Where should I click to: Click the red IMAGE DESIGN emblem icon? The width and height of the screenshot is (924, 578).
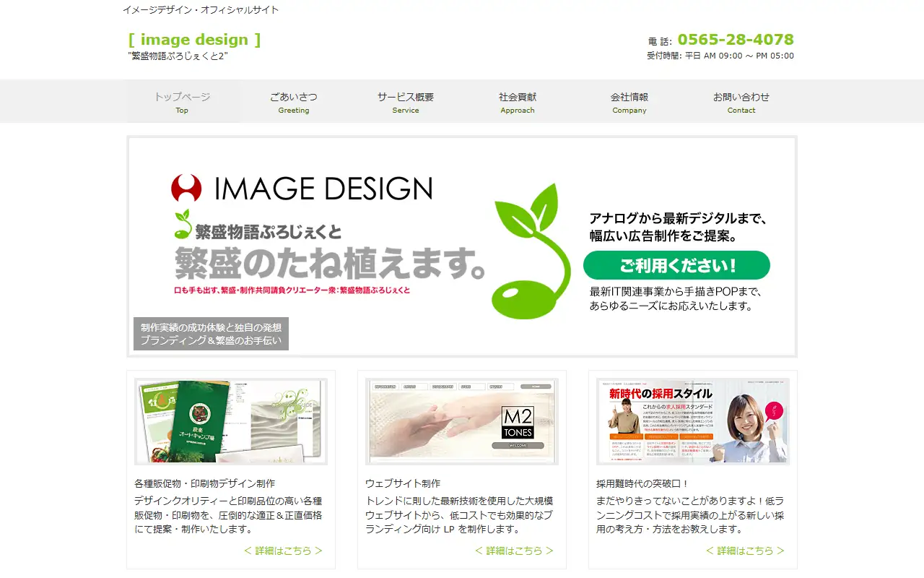(x=186, y=189)
